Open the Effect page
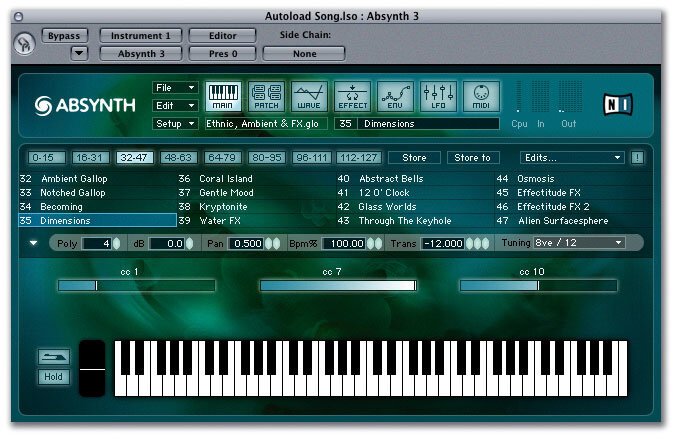 [x=352, y=96]
